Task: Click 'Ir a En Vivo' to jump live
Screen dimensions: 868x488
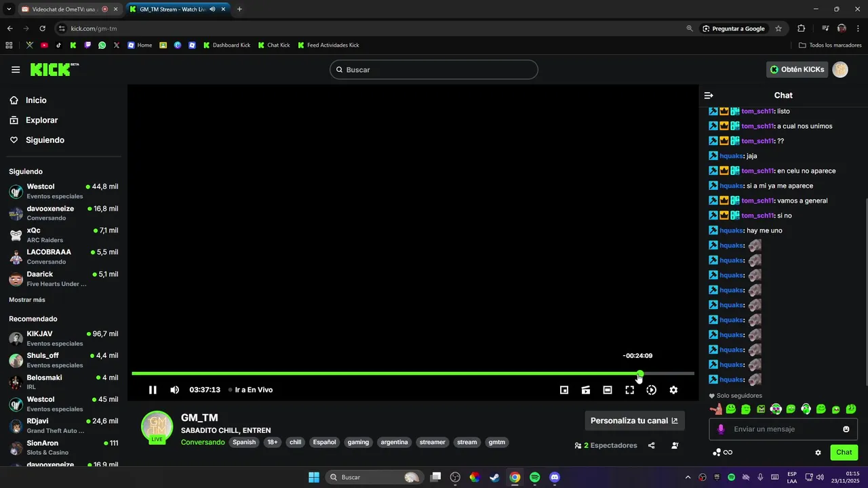Action: pyautogui.click(x=250, y=390)
